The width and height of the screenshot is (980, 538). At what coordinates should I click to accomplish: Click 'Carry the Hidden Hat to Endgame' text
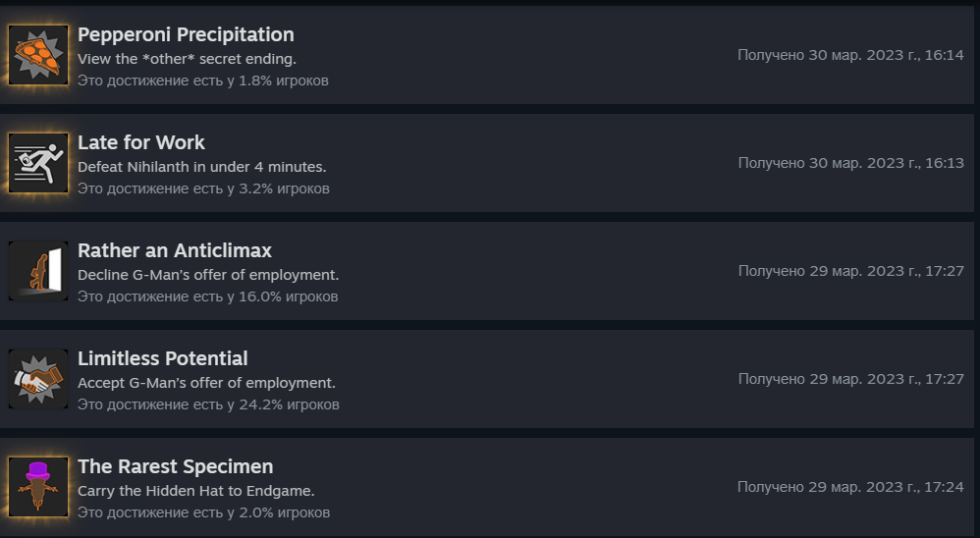coord(196,491)
